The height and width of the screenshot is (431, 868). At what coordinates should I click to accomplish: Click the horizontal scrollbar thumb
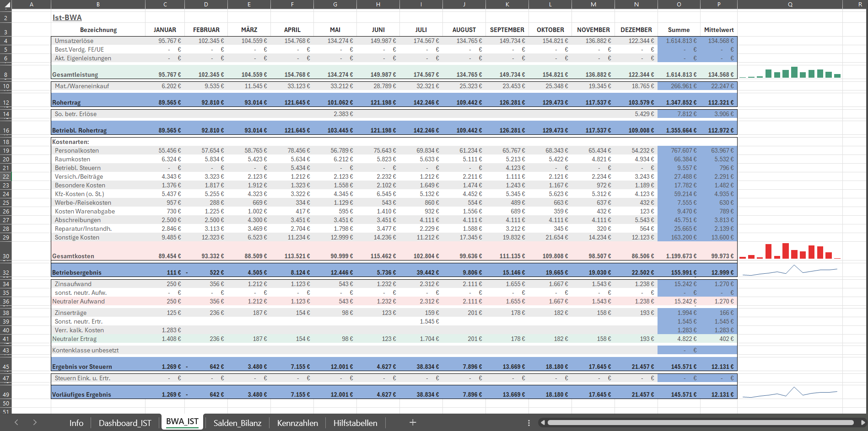700,423
